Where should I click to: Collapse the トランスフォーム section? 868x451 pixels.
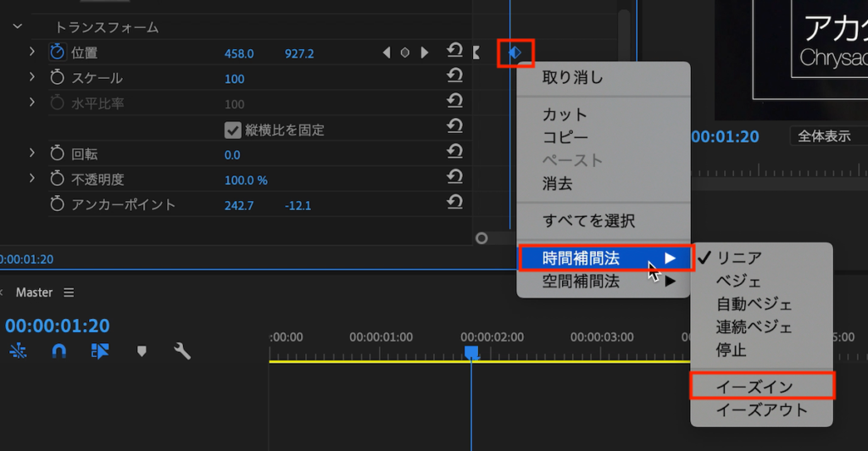click(x=18, y=26)
